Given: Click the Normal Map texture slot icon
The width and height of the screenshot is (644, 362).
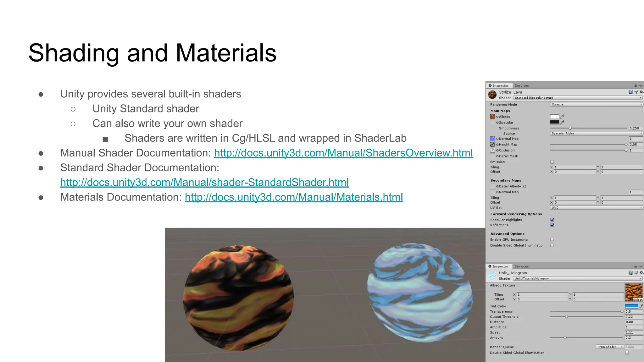Looking at the screenshot, I should [x=492, y=139].
